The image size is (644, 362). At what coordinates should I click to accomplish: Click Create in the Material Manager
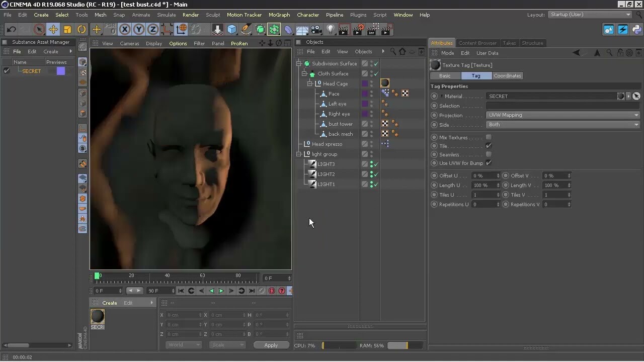pyautogui.click(x=109, y=302)
